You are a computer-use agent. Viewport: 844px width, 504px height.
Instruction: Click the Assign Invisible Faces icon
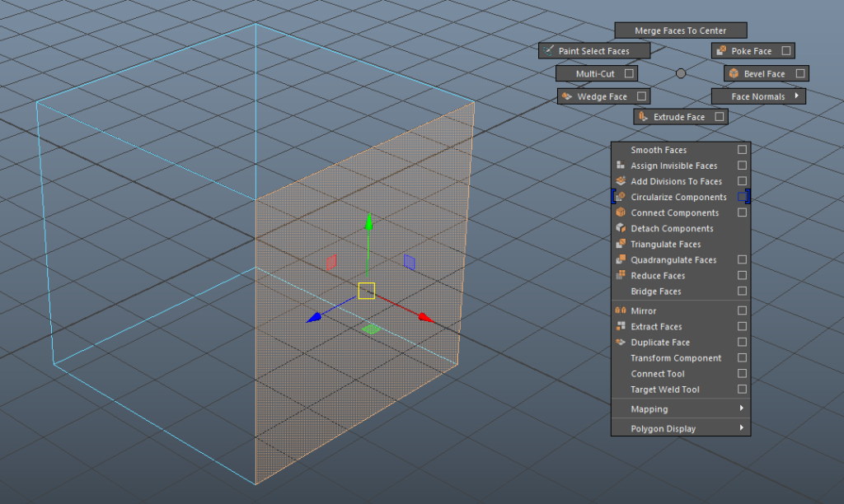[621, 166]
